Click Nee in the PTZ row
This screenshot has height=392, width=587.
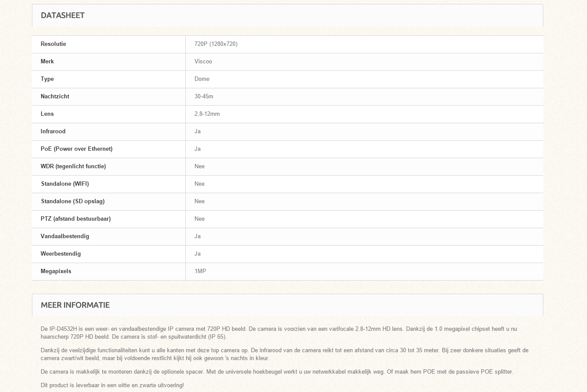pyautogui.click(x=199, y=219)
